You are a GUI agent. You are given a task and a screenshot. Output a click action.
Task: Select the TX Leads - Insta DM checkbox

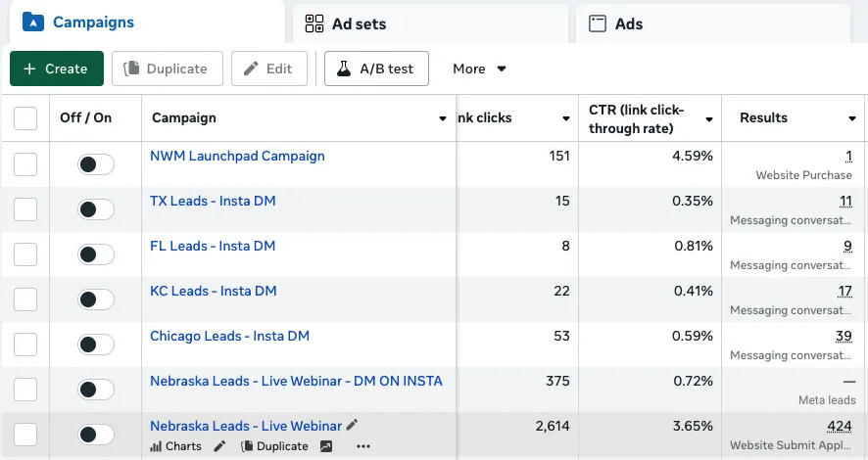25,209
